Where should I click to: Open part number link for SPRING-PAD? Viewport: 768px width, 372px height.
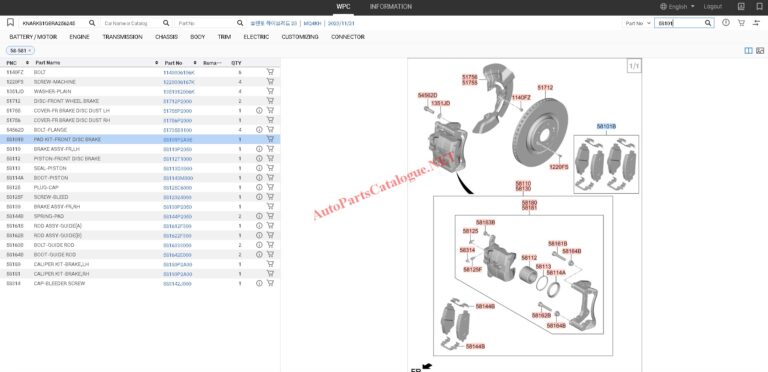177,216
